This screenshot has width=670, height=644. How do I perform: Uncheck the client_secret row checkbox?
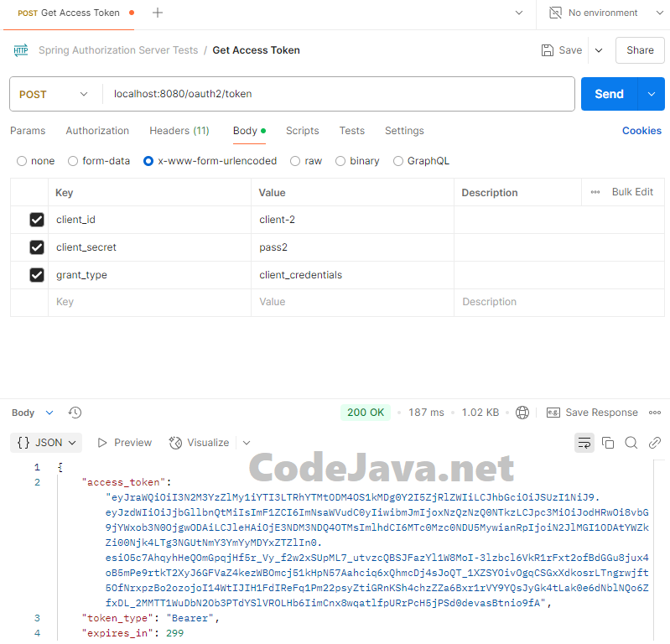37,247
